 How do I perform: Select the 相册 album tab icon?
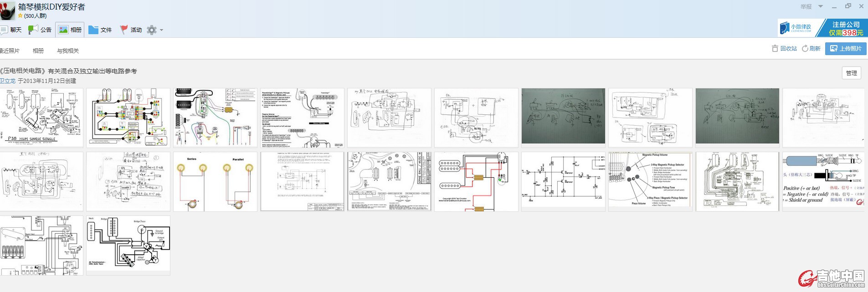(x=63, y=30)
